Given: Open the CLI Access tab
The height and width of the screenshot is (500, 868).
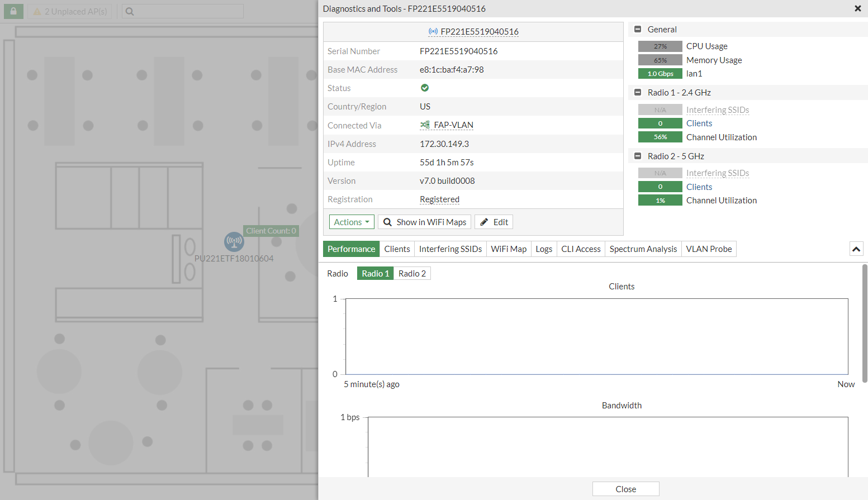Looking at the screenshot, I should [581, 249].
